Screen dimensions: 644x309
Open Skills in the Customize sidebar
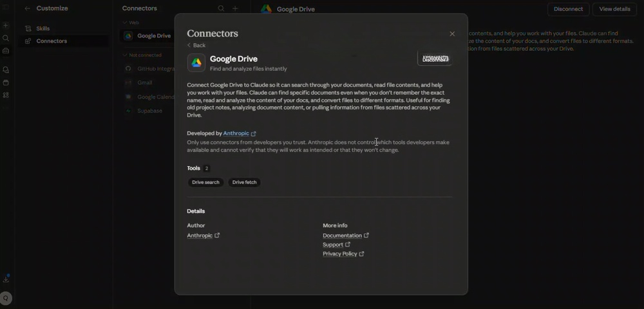62,28
